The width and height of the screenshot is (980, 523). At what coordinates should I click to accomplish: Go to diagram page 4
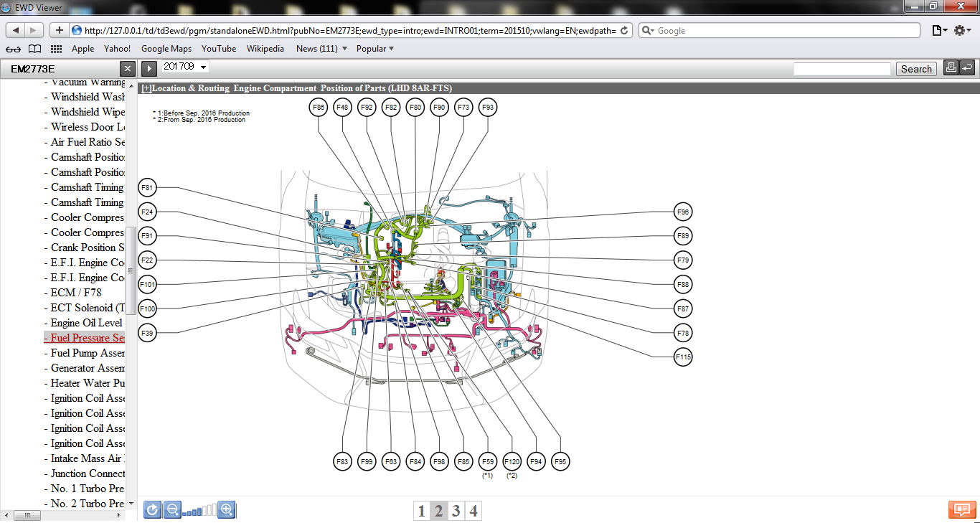click(473, 511)
